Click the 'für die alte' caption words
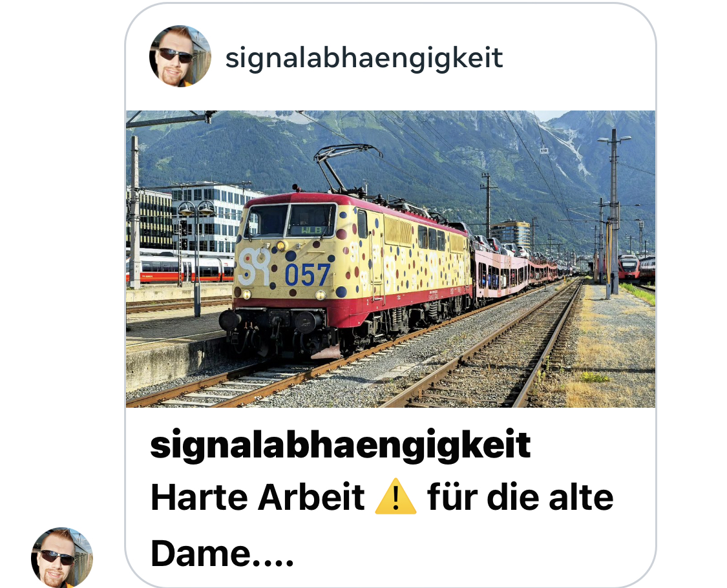Image resolution: width=727 pixels, height=588 pixels. tap(520, 497)
